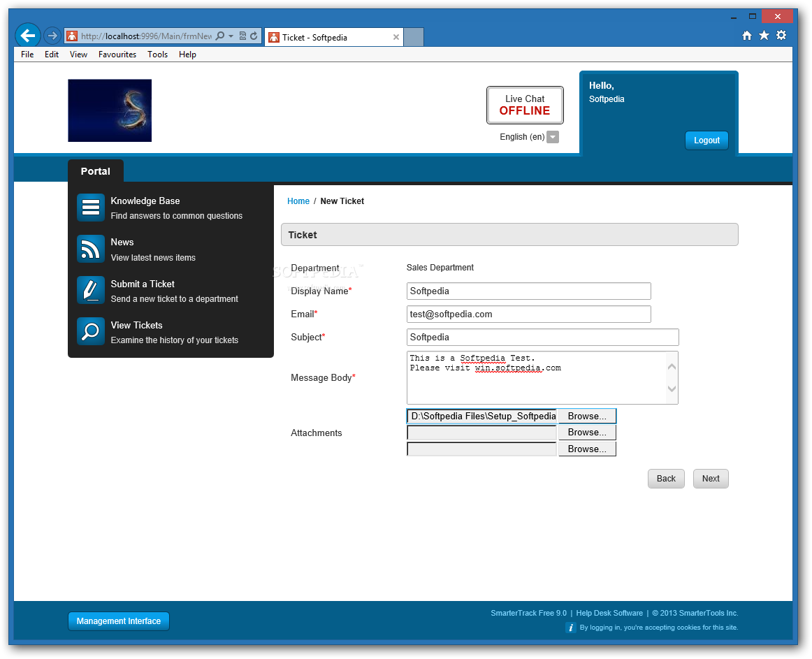Maximize the browser window
812x659 pixels.
click(x=753, y=17)
